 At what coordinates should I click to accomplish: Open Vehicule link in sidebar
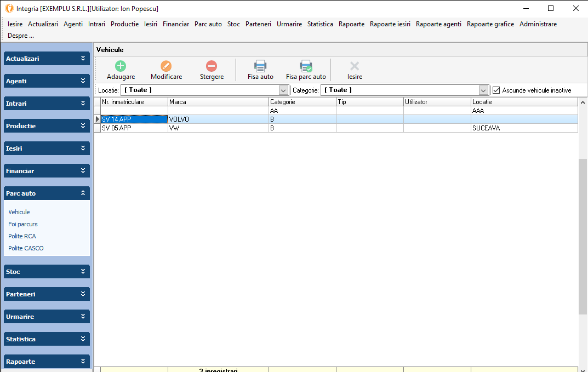pos(19,212)
